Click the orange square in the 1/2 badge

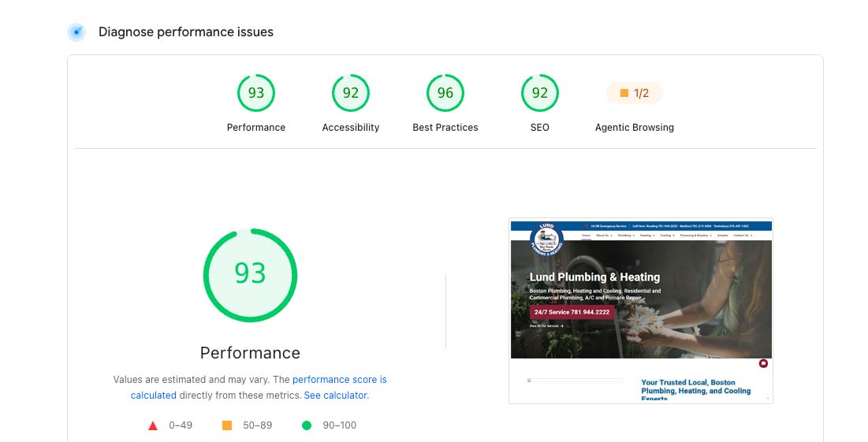pos(624,93)
